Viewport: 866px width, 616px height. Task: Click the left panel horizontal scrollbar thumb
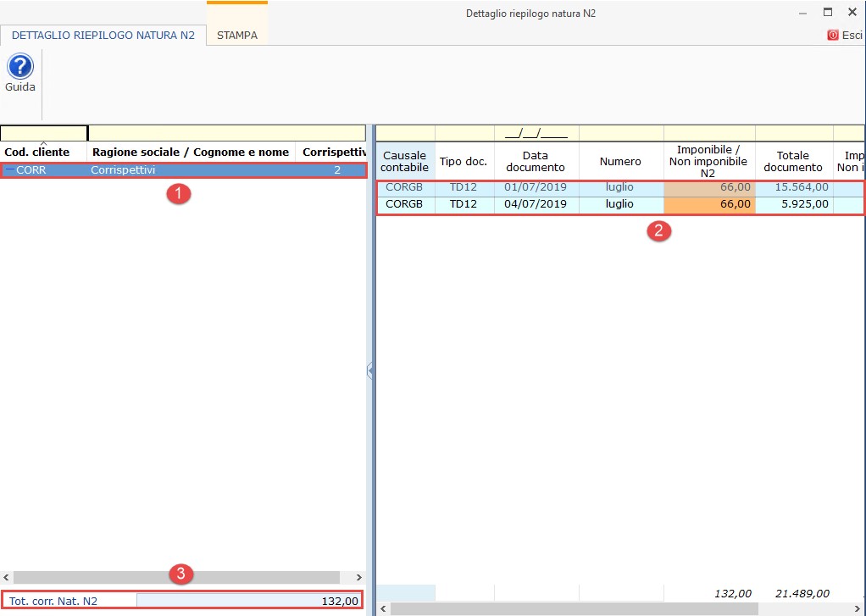(177, 577)
